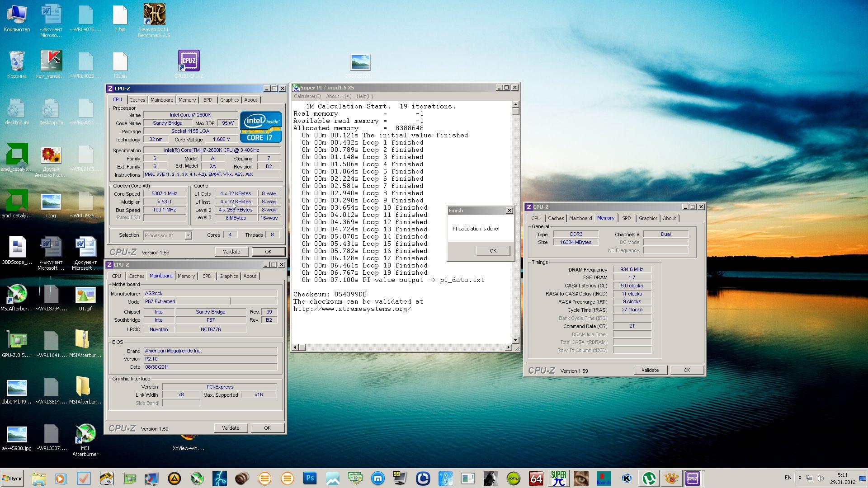Open Heaven DX11 Benchmark 2.5 desktop icon

(154, 20)
